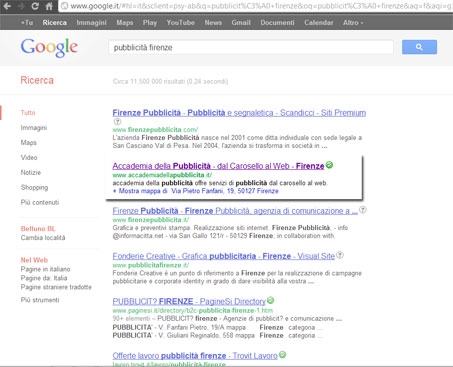Select the Notizie filter in sidebar

pyautogui.click(x=31, y=172)
